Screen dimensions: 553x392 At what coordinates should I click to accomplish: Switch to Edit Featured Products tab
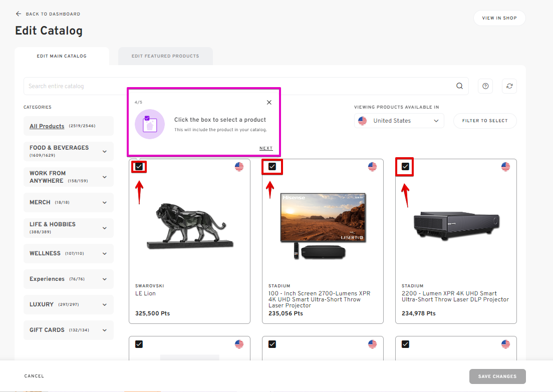pos(165,56)
